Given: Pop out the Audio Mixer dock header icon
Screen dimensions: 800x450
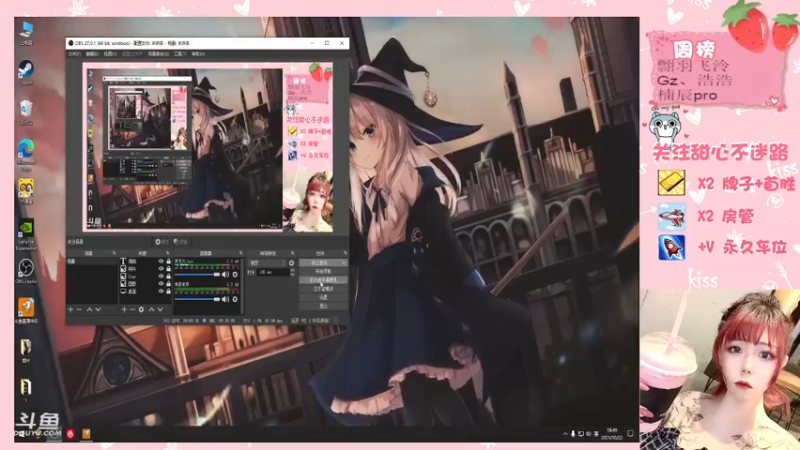Looking at the screenshot, I should 240,253.
